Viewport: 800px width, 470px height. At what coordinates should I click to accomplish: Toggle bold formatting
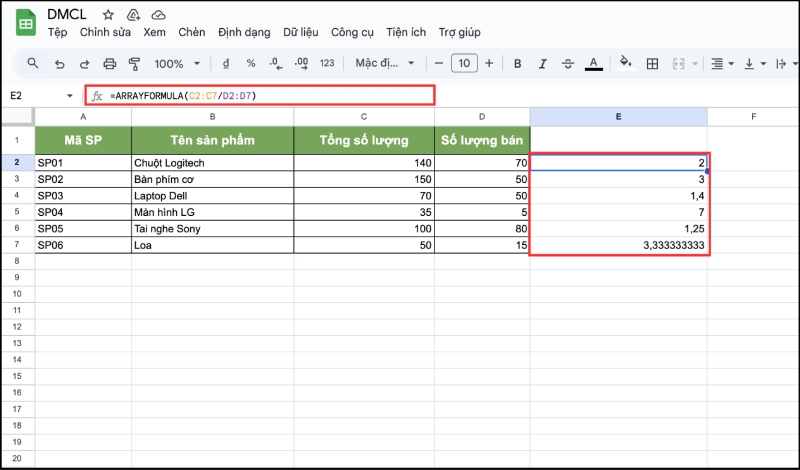click(517, 64)
